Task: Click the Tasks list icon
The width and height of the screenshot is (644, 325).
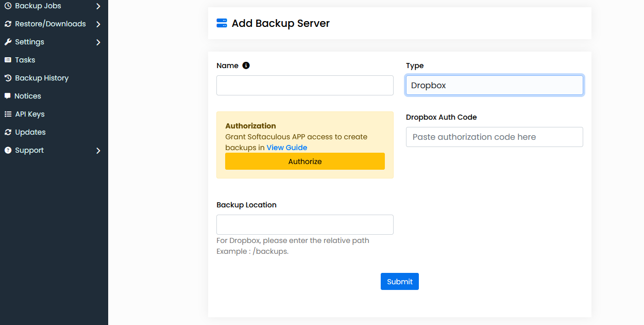Action: [8, 60]
